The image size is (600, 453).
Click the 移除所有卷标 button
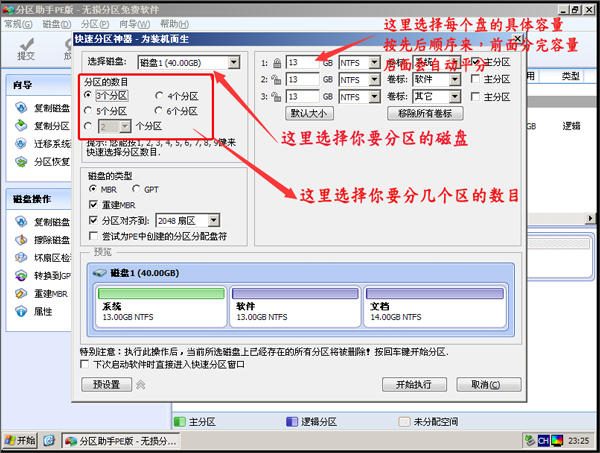point(425,113)
